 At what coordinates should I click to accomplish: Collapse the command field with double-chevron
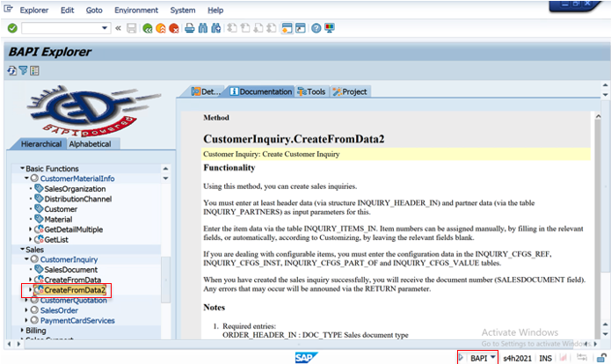[x=118, y=28]
